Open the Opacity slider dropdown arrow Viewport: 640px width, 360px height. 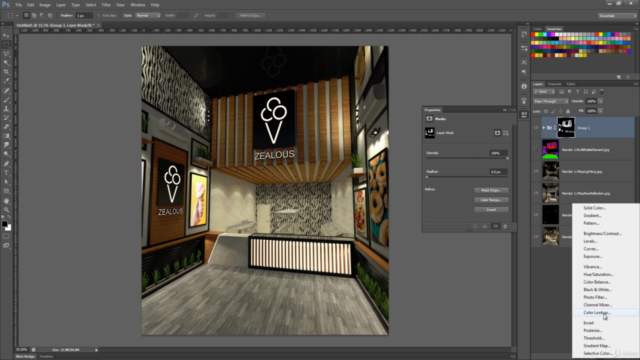click(600, 101)
